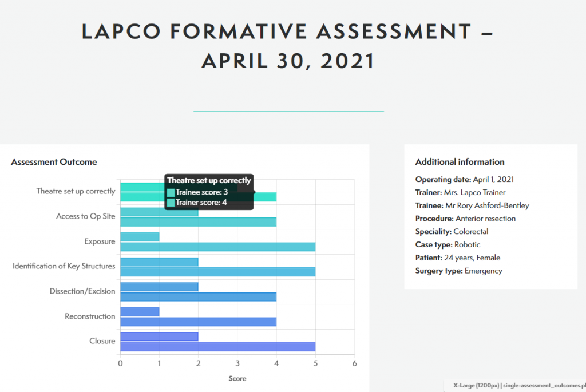Click 'Surgery type: Emergency' text
The width and height of the screenshot is (586, 392).
click(459, 271)
